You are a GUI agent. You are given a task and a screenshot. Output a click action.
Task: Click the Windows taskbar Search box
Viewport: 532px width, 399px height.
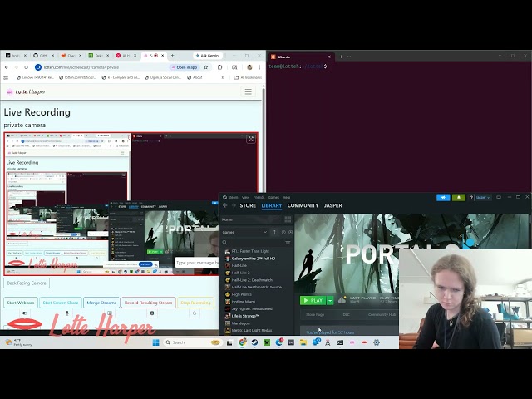192,342
